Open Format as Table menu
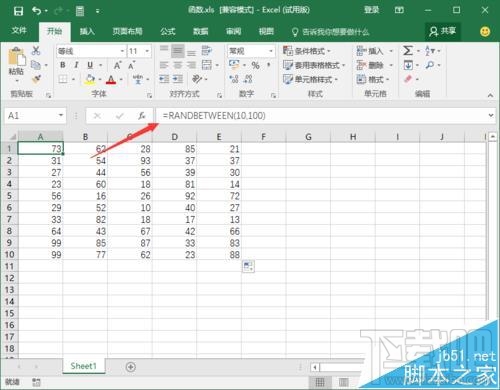 point(314,65)
